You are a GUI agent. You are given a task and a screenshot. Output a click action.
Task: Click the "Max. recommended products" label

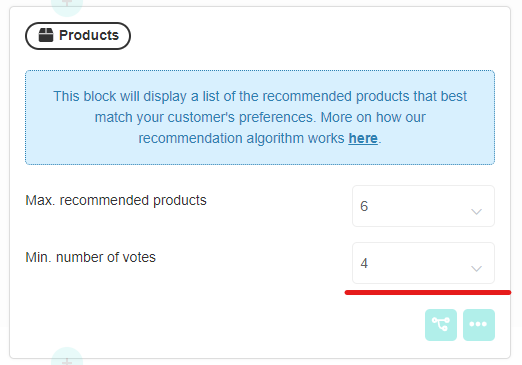point(116,200)
